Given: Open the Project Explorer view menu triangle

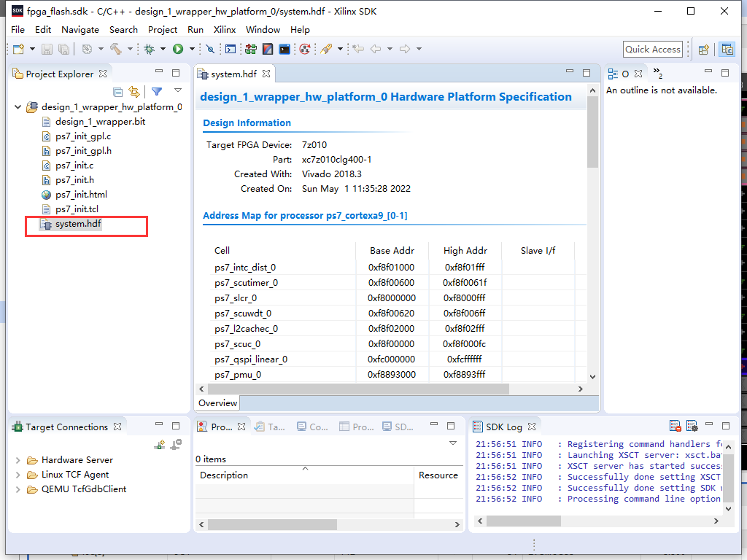Looking at the screenshot, I should (178, 90).
